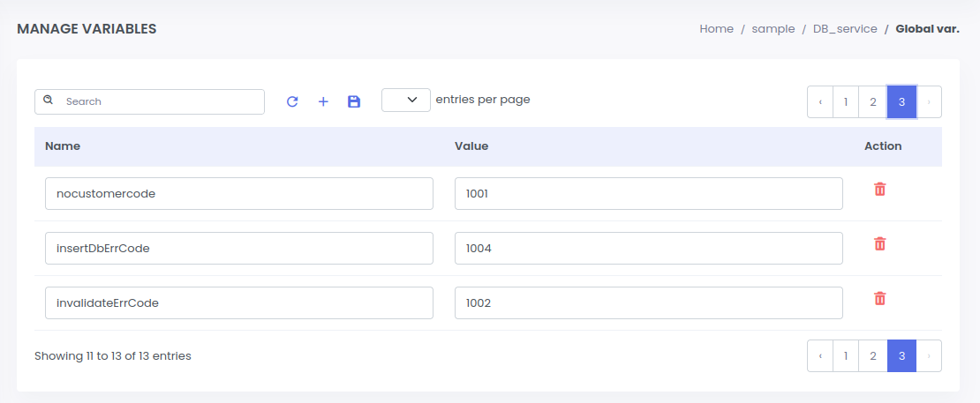Screen dimensions: 980x403
Task: Go to page 1 in top pagination
Action: click(846, 102)
